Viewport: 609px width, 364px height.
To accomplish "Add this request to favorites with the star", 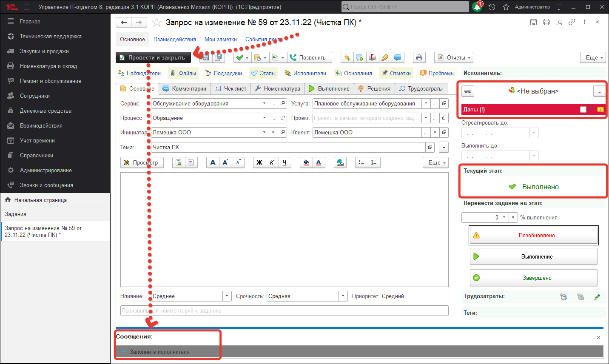I will pyautogui.click(x=157, y=23).
